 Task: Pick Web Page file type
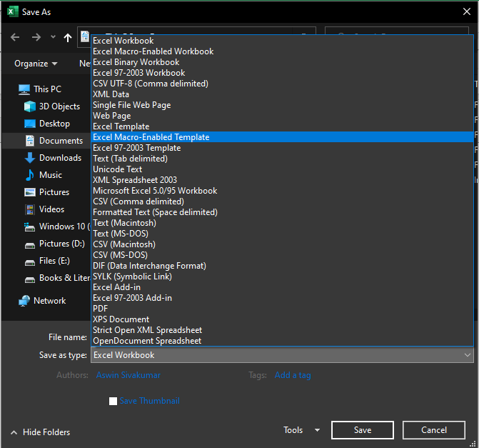[282, 116]
